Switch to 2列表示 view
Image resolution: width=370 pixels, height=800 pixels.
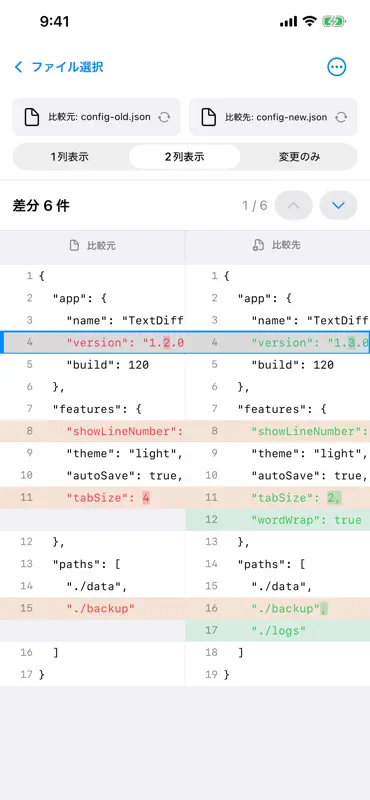click(185, 157)
